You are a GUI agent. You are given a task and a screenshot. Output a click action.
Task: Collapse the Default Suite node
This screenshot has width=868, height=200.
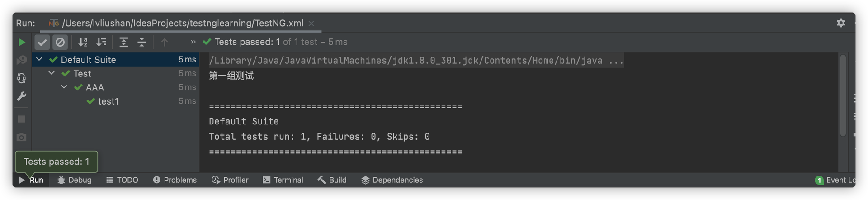pos(39,59)
